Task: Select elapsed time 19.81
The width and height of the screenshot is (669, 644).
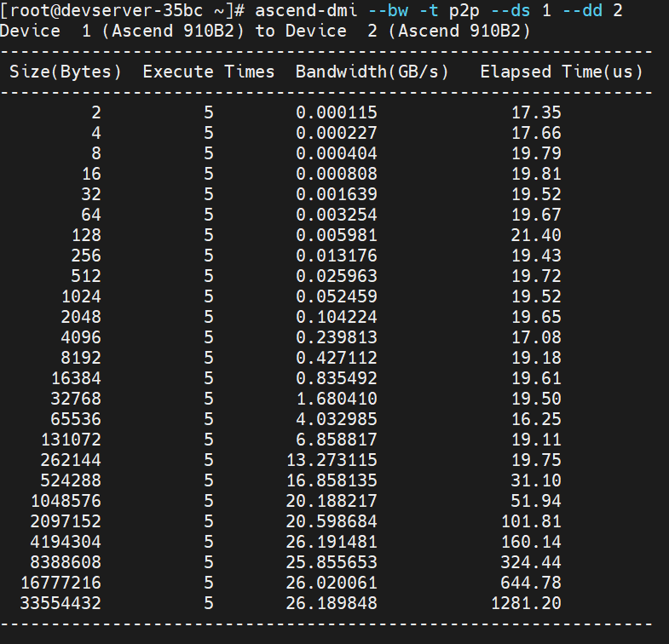Action: click(x=536, y=174)
